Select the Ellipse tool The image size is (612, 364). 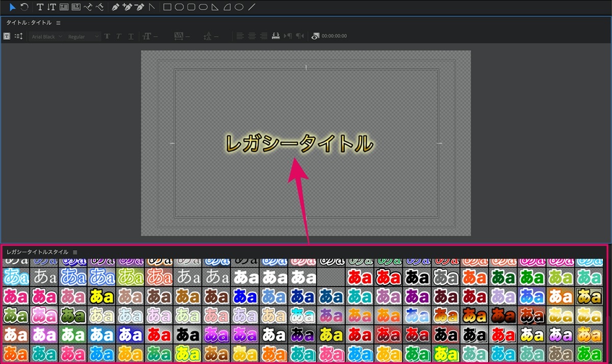tap(239, 7)
